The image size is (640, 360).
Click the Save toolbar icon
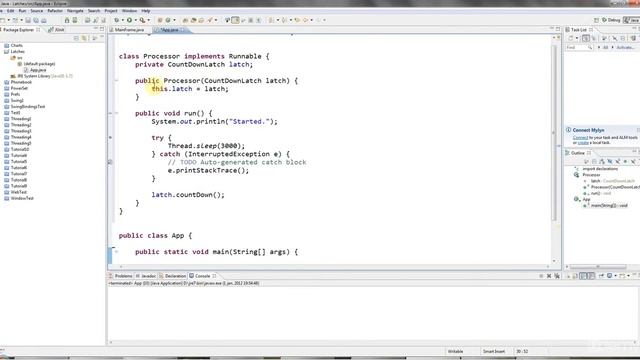28,20
